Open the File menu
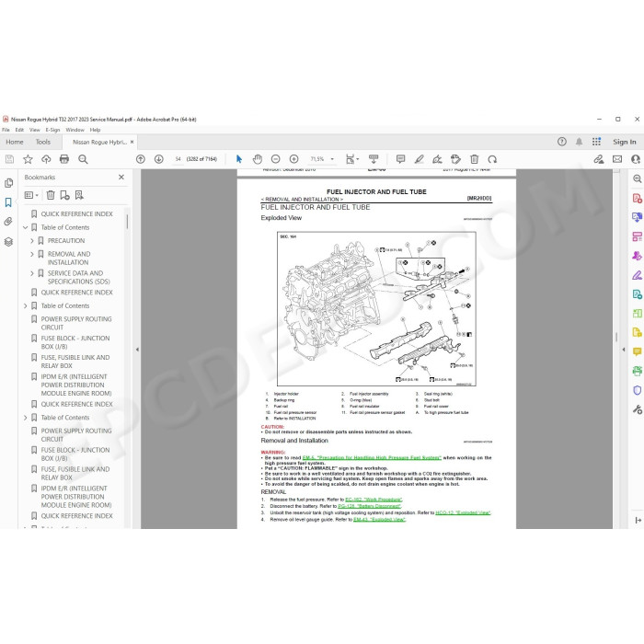644x644 pixels. [6, 130]
